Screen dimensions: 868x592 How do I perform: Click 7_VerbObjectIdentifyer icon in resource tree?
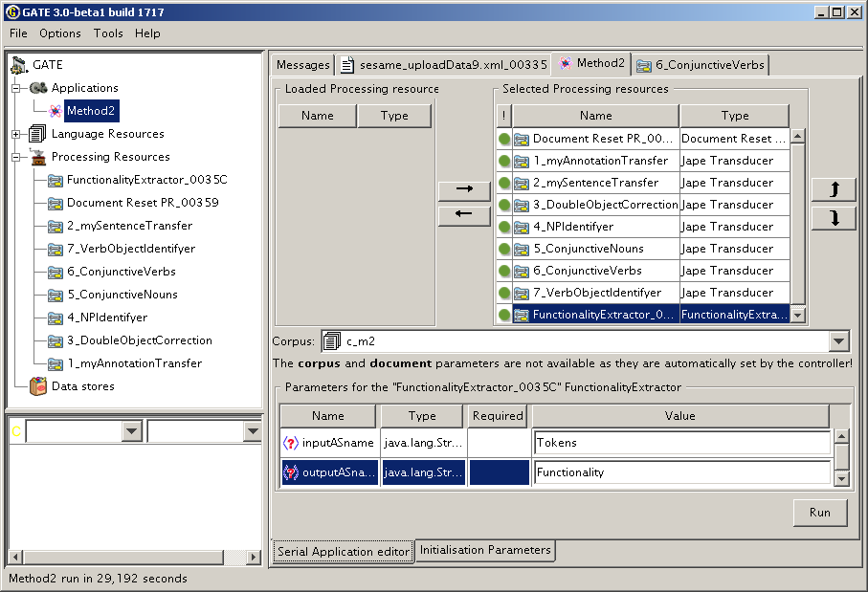[x=56, y=250]
